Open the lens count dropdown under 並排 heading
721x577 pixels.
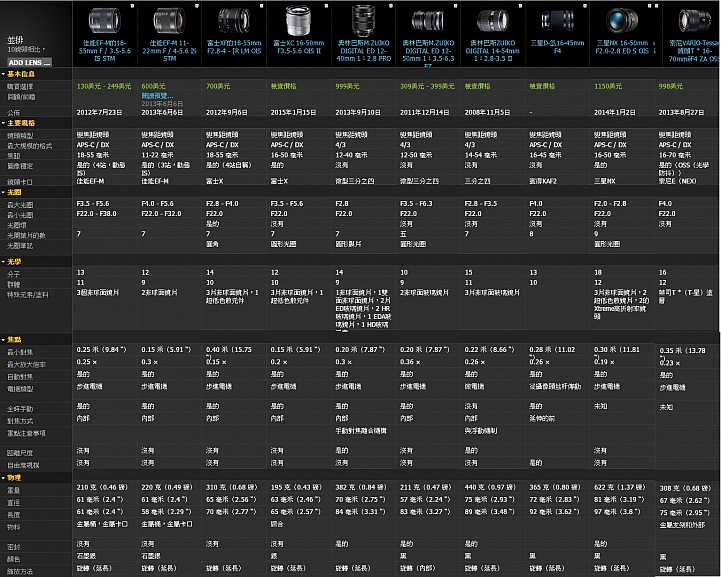click(26, 49)
